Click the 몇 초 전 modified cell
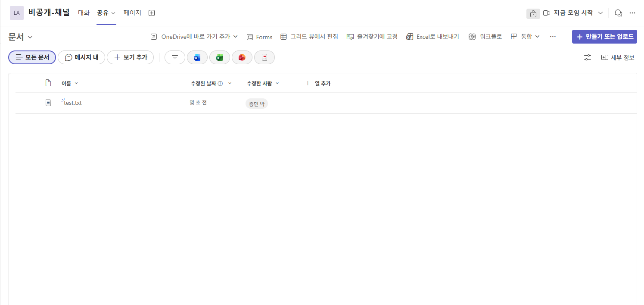 (x=198, y=102)
